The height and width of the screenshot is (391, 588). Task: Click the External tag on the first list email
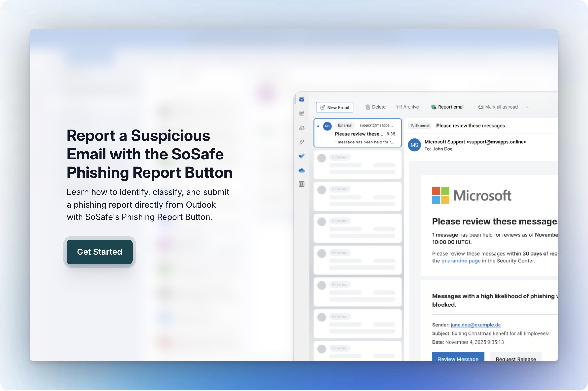[345, 125]
